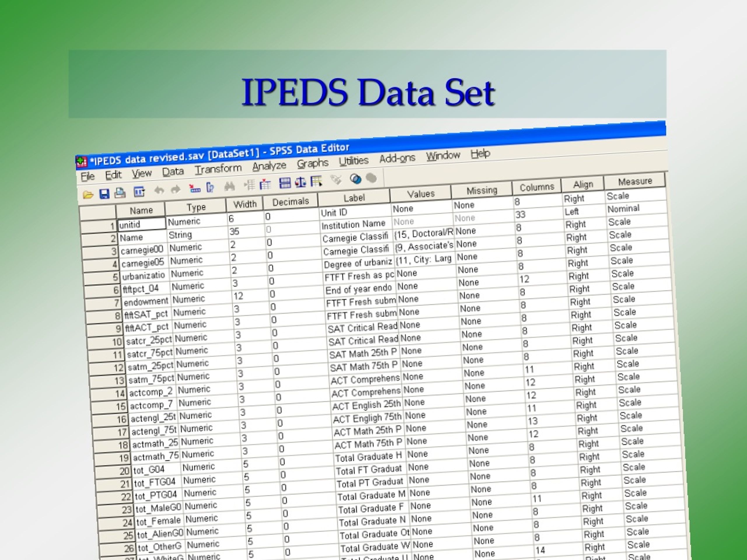The height and width of the screenshot is (560, 747).
Task: Click the Insert Cases icon
Action: [x=249, y=185]
